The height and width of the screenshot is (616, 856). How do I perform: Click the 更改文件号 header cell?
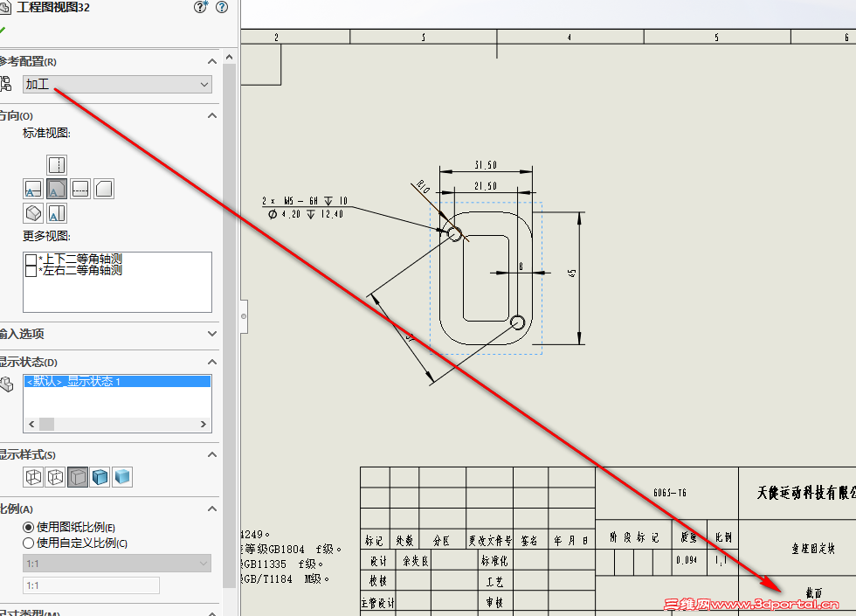tap(490, 541)
